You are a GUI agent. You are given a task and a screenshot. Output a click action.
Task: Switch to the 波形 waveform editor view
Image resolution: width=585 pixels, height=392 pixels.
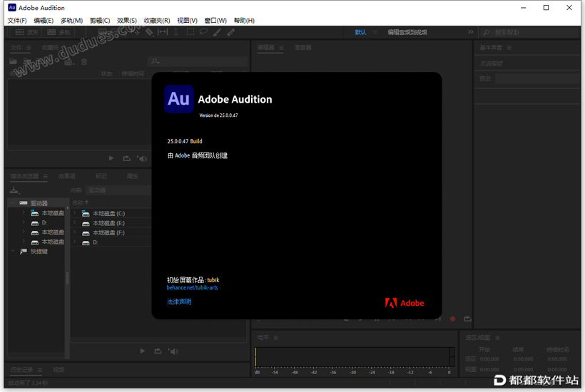click(27, 32)
